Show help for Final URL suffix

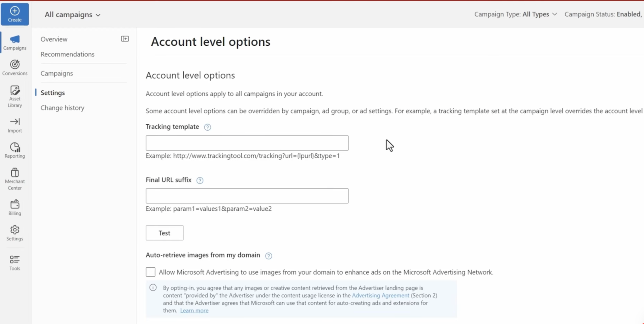200,180
